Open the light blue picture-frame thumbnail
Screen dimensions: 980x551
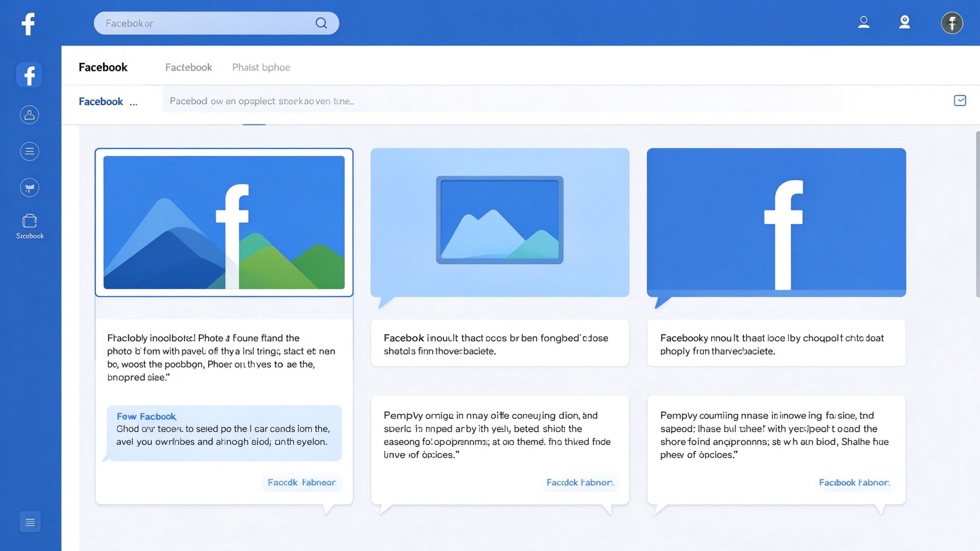[500, 222]
